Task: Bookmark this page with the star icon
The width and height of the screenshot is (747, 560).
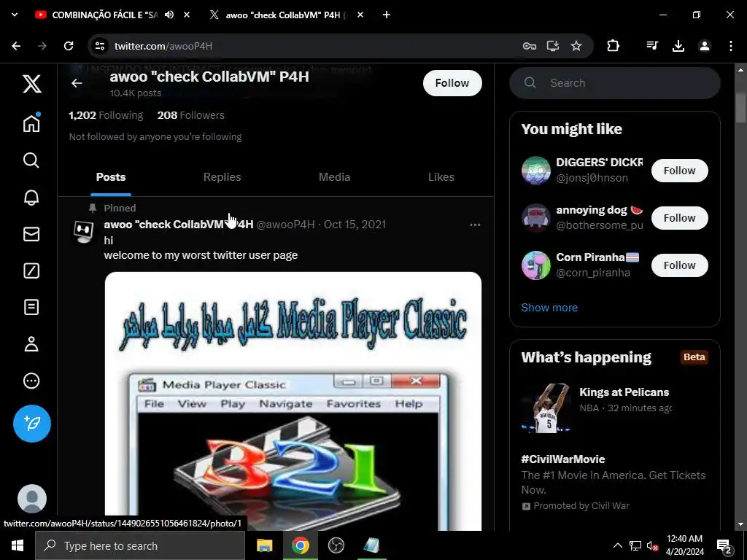Action: coord(576,46)
